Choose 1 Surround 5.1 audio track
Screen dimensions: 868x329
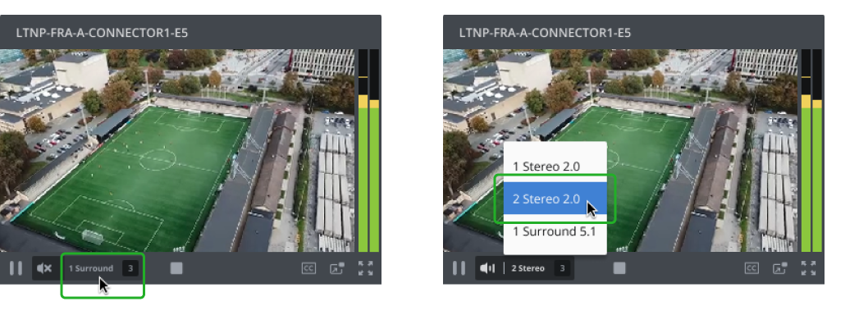[555, 231]
